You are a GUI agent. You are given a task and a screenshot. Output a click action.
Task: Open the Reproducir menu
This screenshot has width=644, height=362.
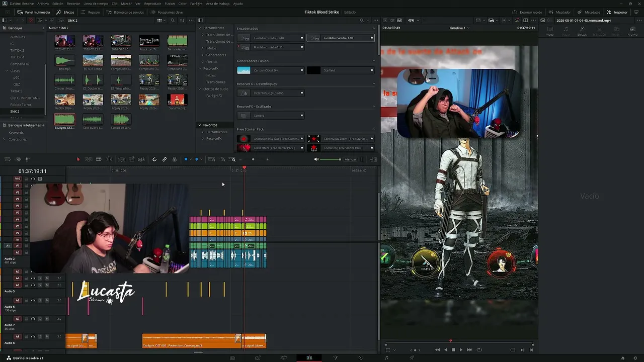click(152, 4)
